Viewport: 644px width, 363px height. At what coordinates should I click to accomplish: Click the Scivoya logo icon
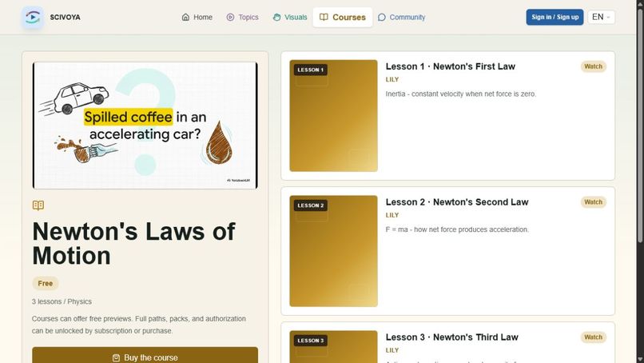point(33,18)
